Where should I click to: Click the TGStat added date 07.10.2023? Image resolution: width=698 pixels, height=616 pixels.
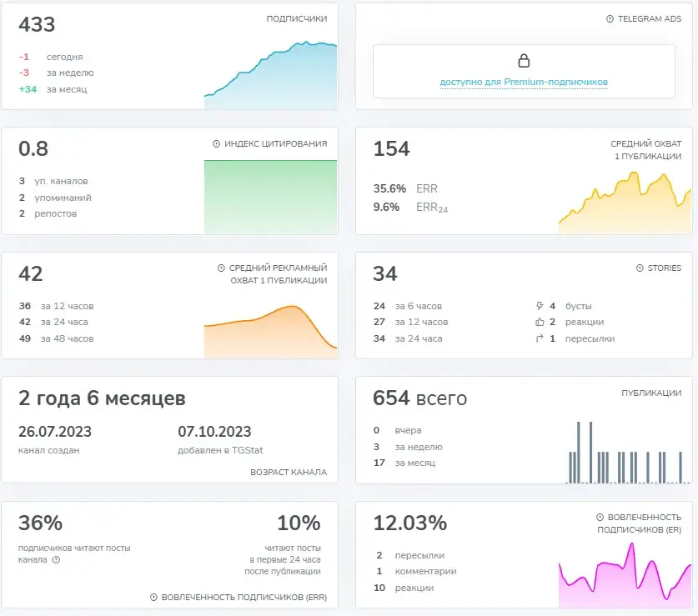click(214, 431)
